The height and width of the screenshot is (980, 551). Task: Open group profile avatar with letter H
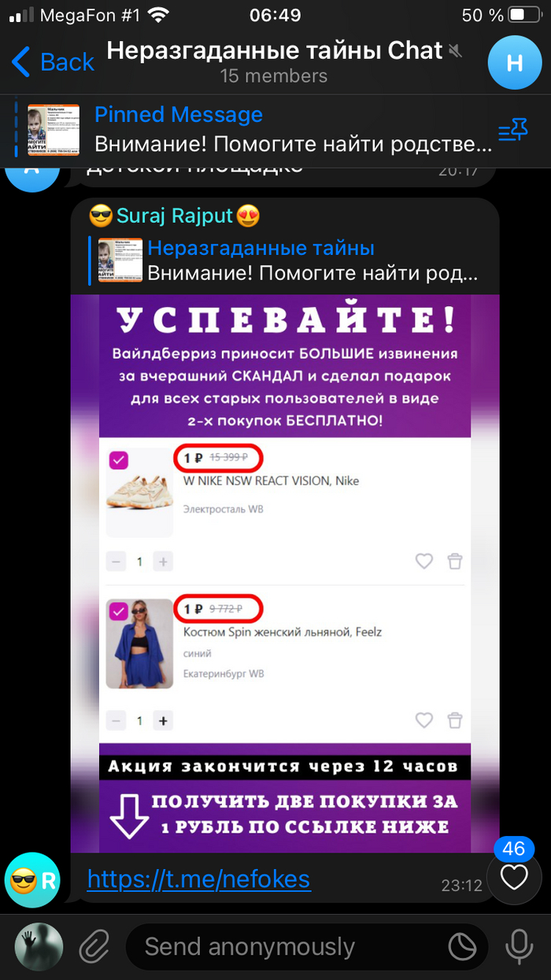[515, 63]
